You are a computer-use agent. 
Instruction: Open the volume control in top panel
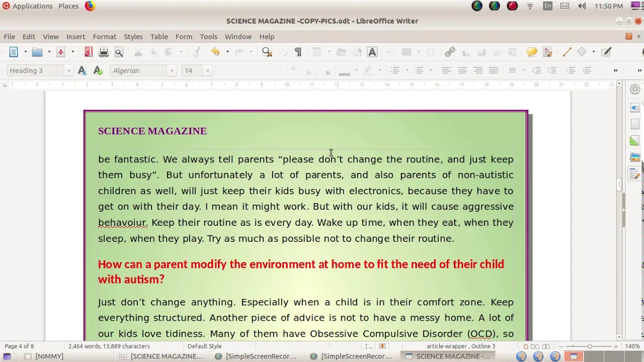tap(582, 6)
